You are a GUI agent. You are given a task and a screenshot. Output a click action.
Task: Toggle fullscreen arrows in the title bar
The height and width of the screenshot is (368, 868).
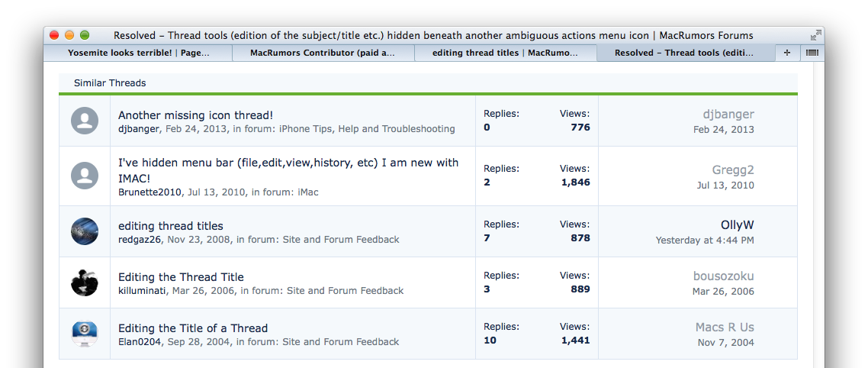coord(815,35)
